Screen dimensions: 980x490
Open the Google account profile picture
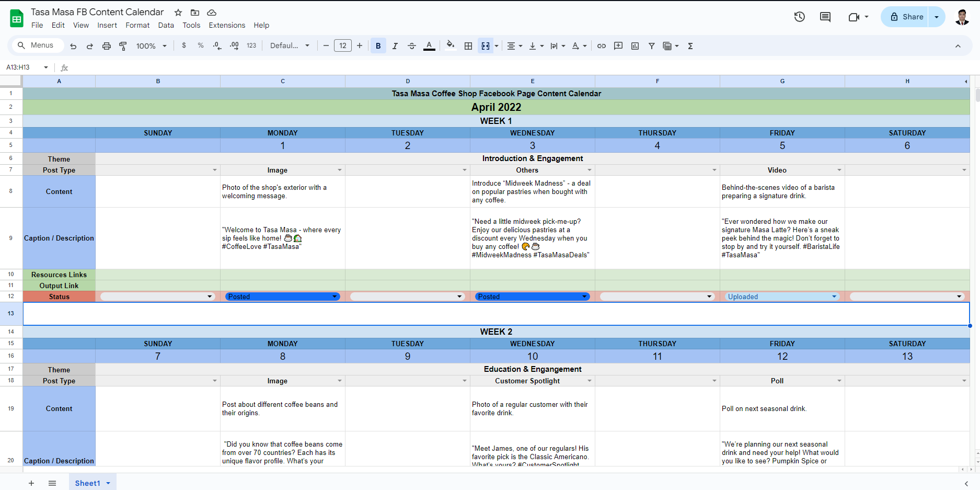pyautogui.click(x=962, y=17)
